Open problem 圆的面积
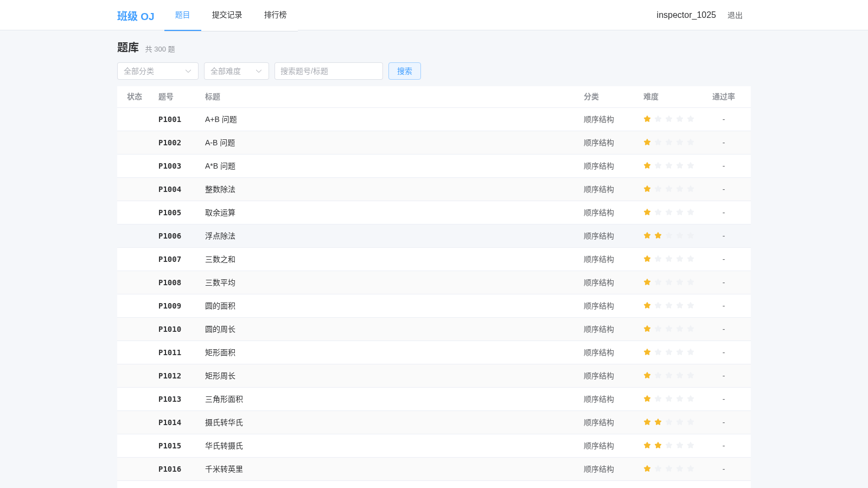 point(220,306)
